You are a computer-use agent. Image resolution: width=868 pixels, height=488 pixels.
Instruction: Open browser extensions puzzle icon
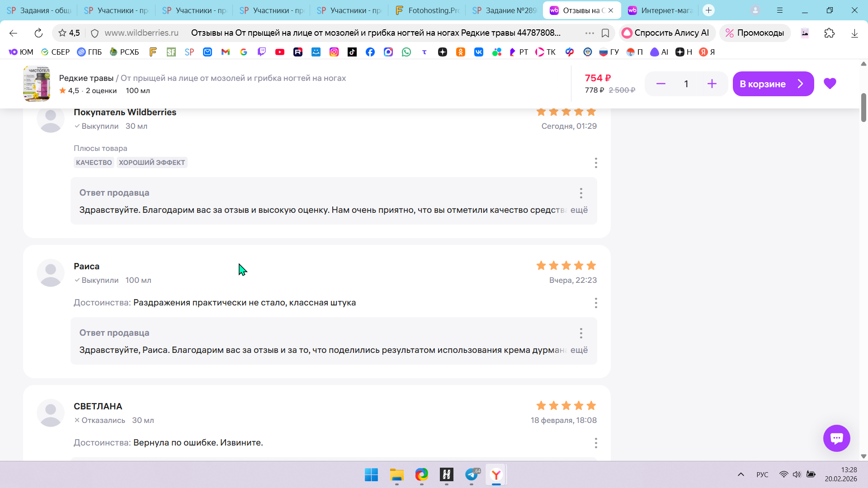point(829,33)
